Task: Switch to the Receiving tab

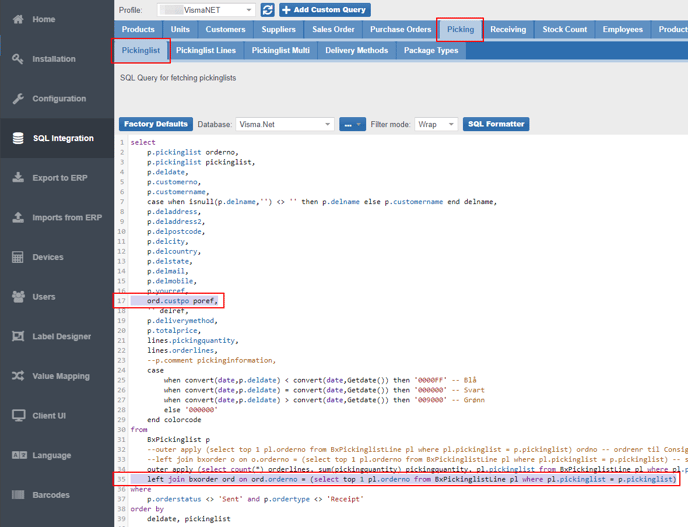Action: click(x=508, y=29)
